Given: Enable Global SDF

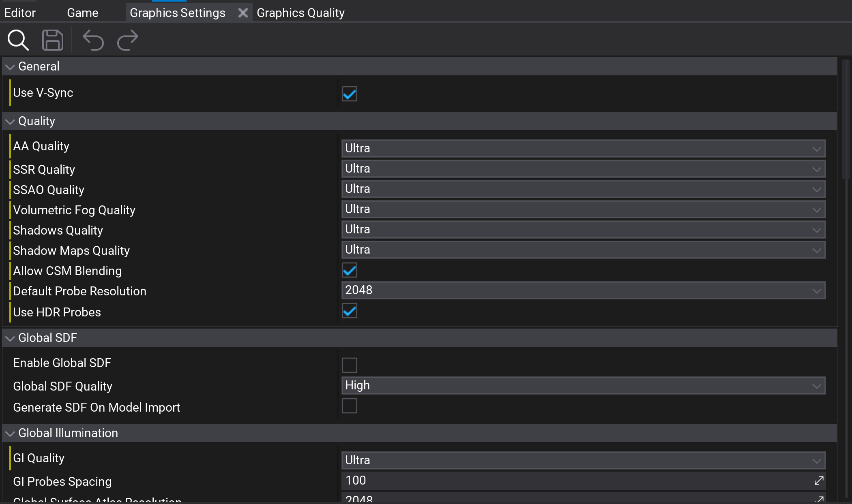Looking at the screenshot, I should 349,365.
